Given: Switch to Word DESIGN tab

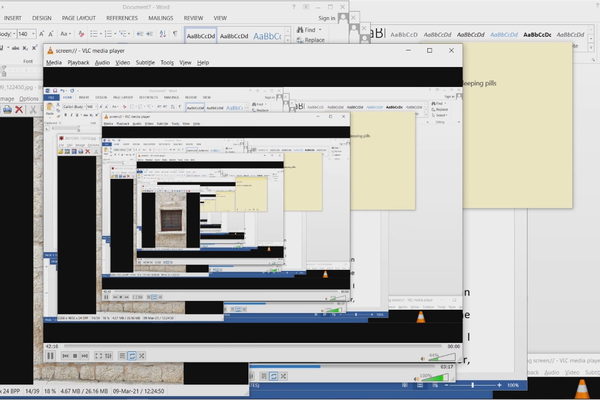Looking at the screenshot, I should pyautogui.click(x=42, y=18).
